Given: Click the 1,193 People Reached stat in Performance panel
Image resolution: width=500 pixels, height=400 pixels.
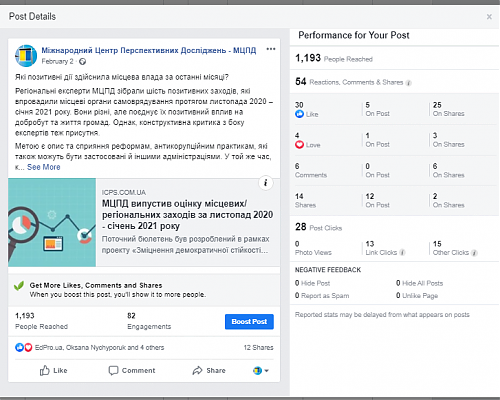Looking at the screenshot, I should (334, 58).
